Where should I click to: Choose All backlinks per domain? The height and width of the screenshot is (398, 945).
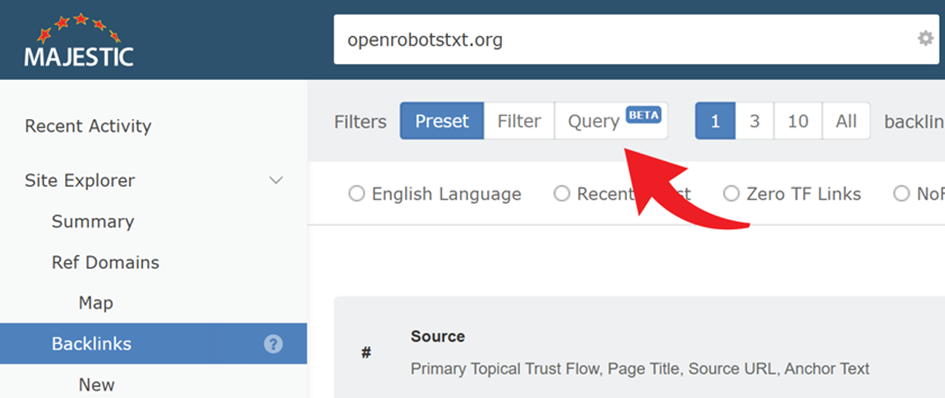(846, 121)
